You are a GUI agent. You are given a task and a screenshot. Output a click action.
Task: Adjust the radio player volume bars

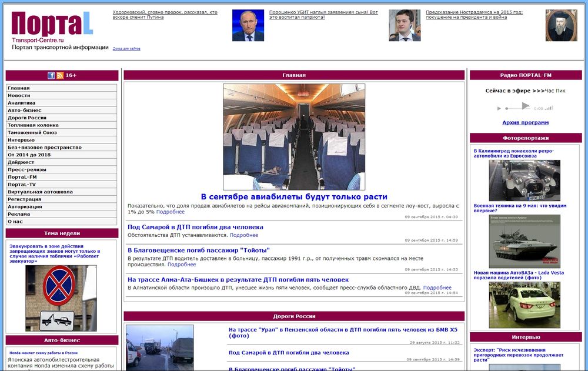coord(549,108)
